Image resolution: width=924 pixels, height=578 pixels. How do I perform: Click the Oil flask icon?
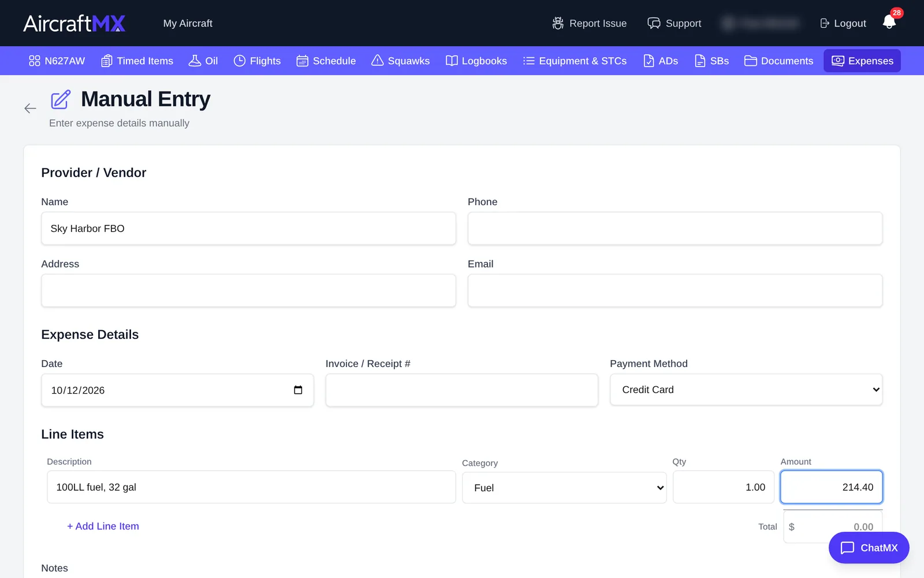[x=195, y=61]
